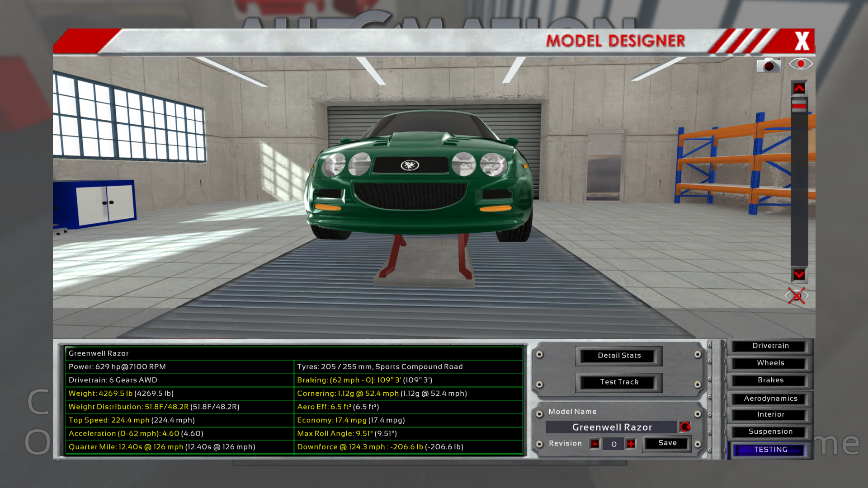Screen dimensions: 868x488
Task: Click the revision number field
Action: 613,444
